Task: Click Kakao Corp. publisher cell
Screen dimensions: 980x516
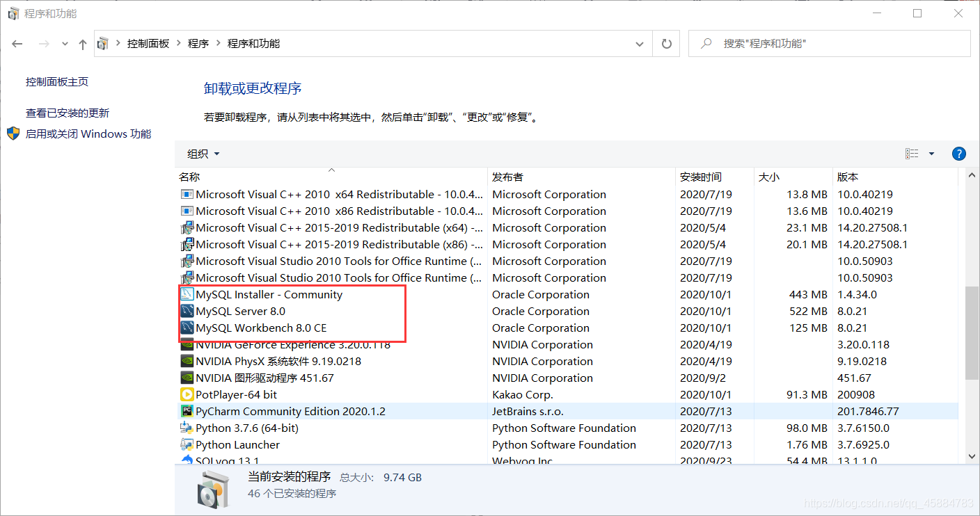Action: click(x=523, y=395)
